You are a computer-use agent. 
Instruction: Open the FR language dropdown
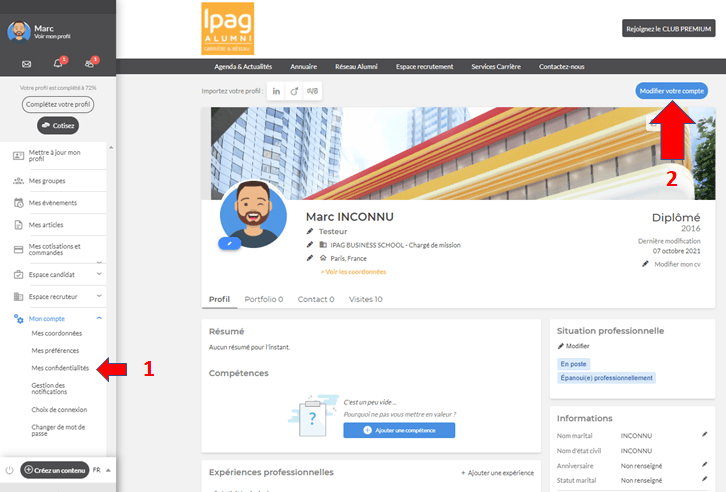click(102, 469)
